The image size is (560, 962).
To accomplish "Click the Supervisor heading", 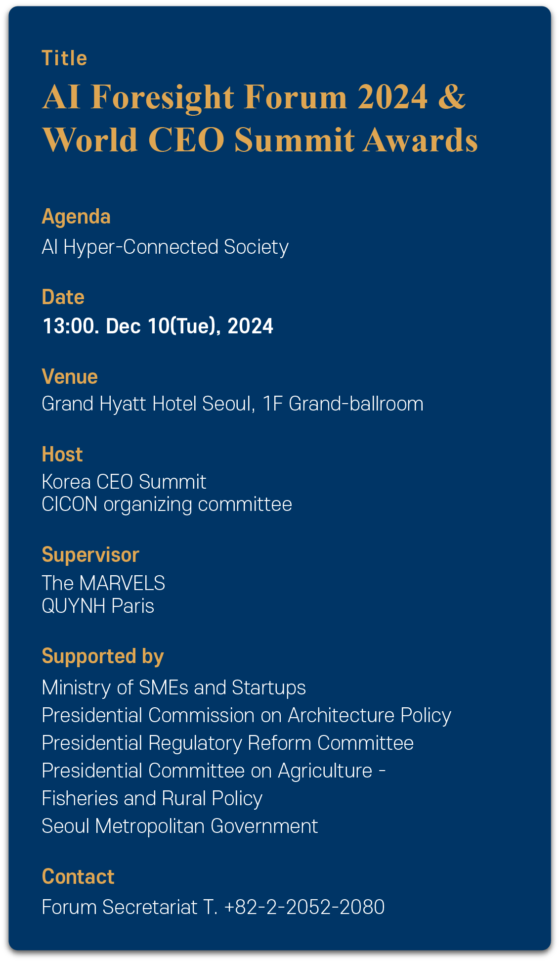I will tap(90, 555).
